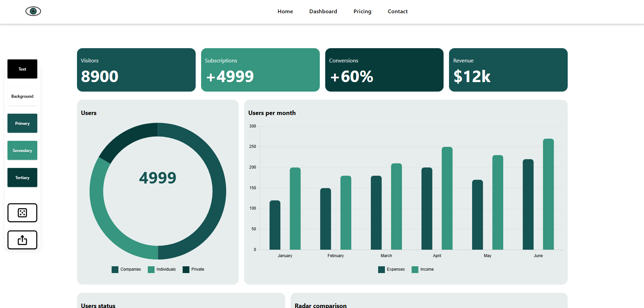The width and height of the screenshot is (644, 308).
Task: Click the dice randomize colors icon
Action: 22,213
